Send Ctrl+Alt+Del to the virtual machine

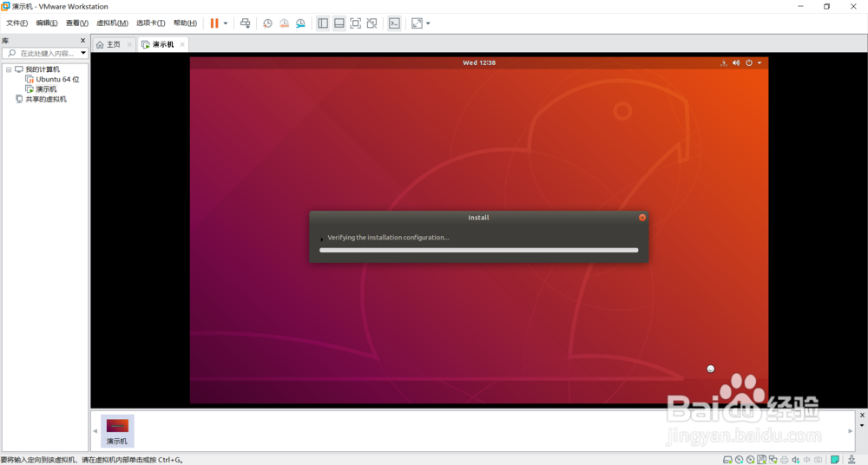pyautogui.click(x=246, y=23)
